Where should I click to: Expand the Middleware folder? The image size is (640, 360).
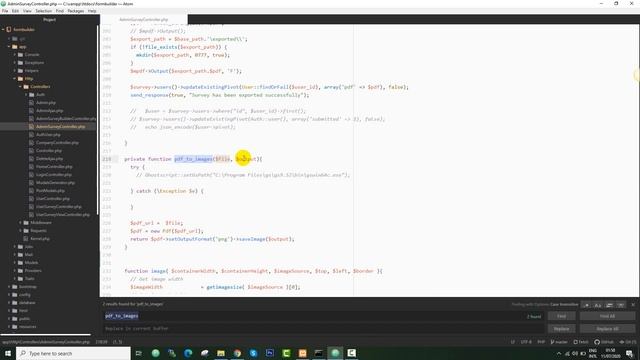tap(20, 223)
